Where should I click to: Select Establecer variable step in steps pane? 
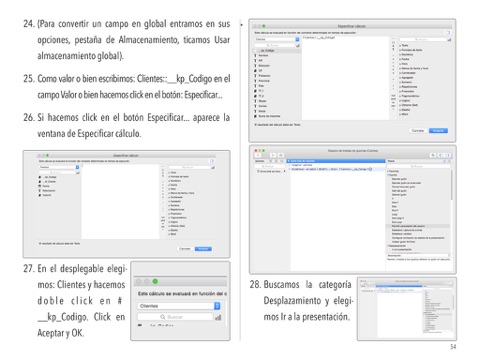(x=401, y=234)
